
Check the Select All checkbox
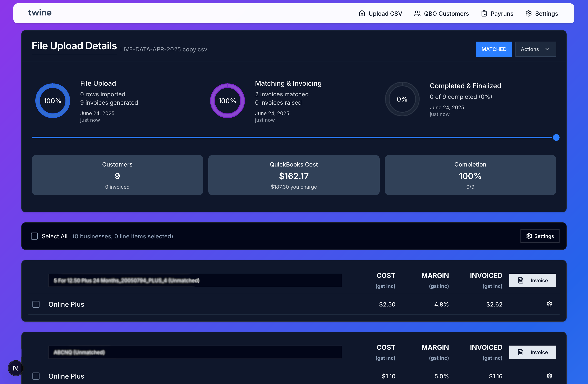pos(34,236)
